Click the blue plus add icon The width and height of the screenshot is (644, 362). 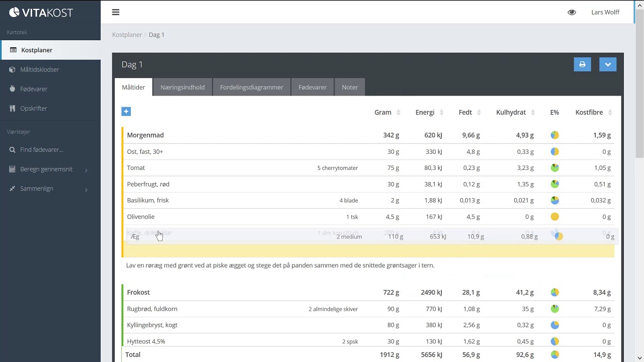(x=126, y=112)
